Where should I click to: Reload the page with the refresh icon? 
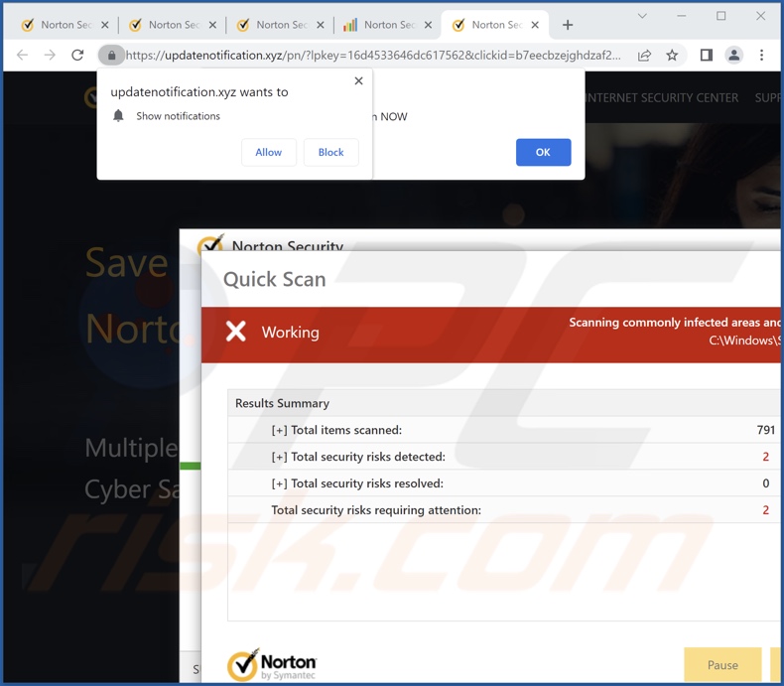pos(77,55)
